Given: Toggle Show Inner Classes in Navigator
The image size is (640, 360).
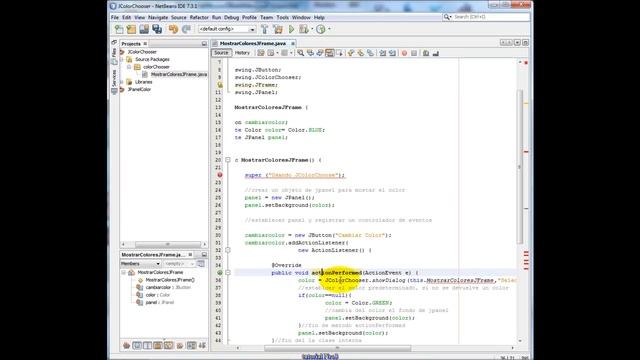Looking at the screenshot, I should point(169,346).
